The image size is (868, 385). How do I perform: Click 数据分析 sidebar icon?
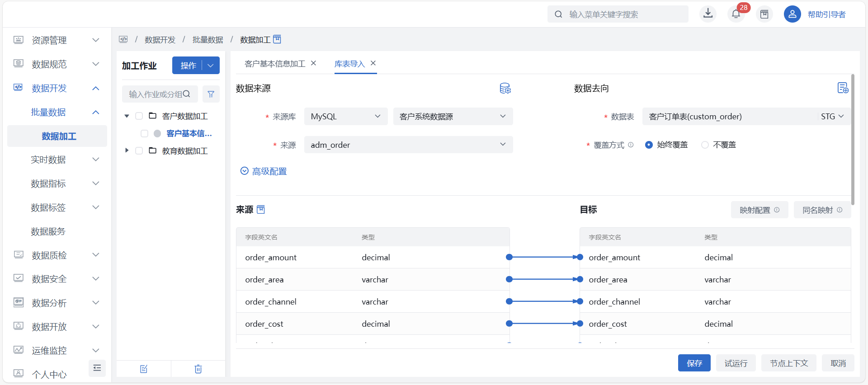tap(18, 302)
